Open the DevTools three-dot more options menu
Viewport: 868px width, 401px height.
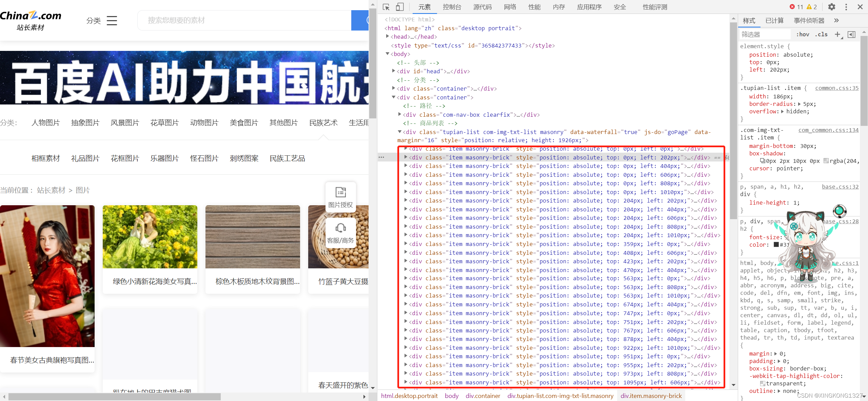846,7
